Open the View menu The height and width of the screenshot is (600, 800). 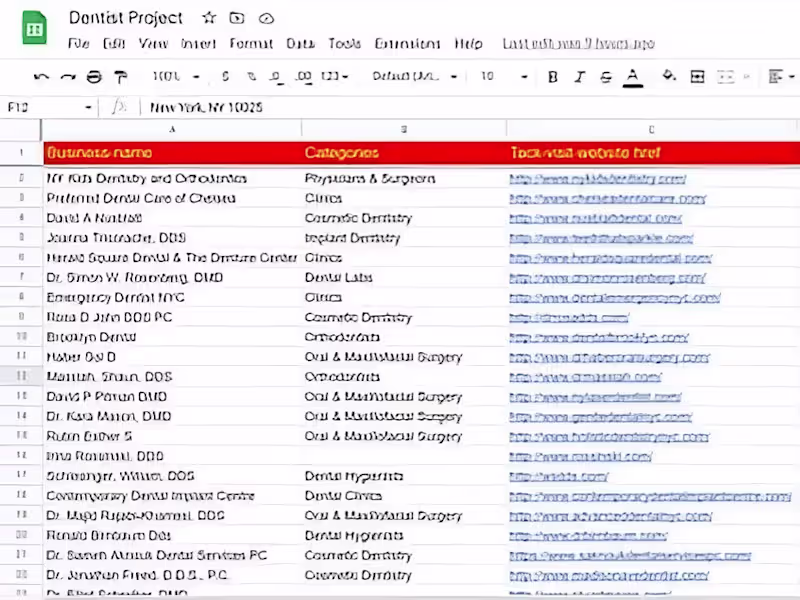[x=153, y=43]
